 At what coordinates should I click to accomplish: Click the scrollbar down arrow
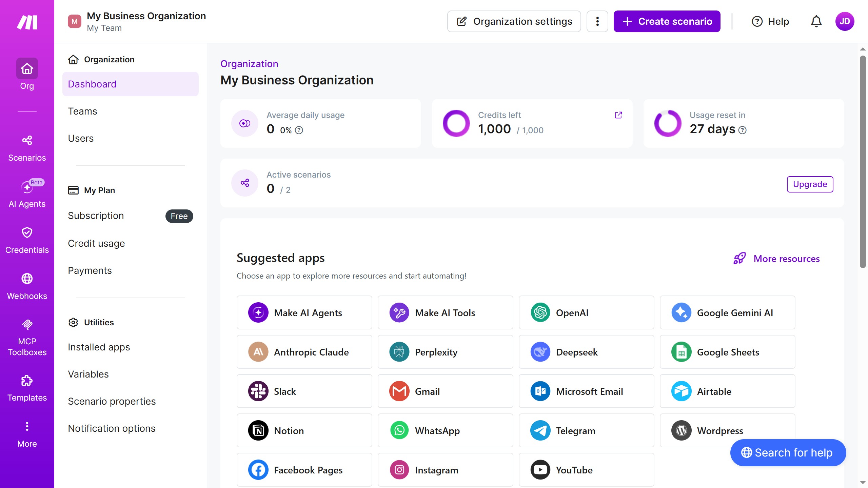click(x=863, y=482)
